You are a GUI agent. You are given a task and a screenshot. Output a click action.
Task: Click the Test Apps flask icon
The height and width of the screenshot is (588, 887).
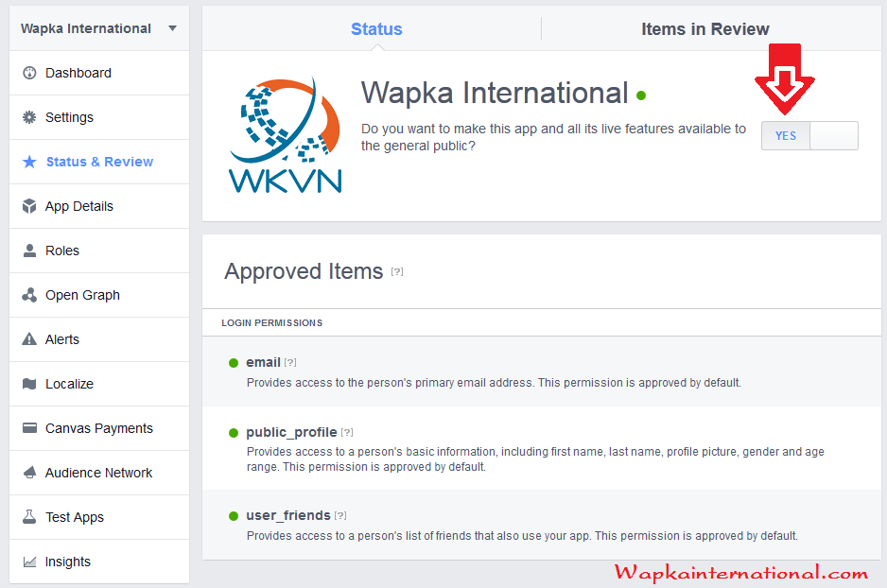coord(29,517)
